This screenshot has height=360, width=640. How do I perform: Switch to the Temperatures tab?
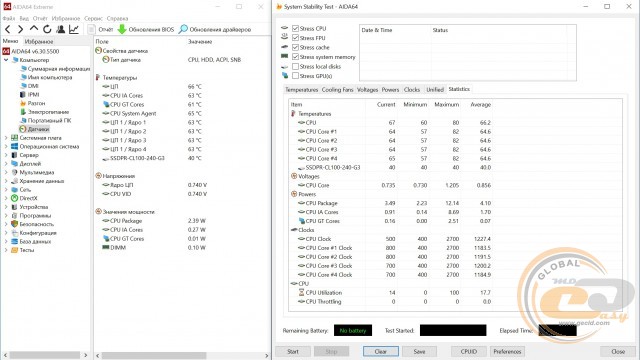(301, 89)
